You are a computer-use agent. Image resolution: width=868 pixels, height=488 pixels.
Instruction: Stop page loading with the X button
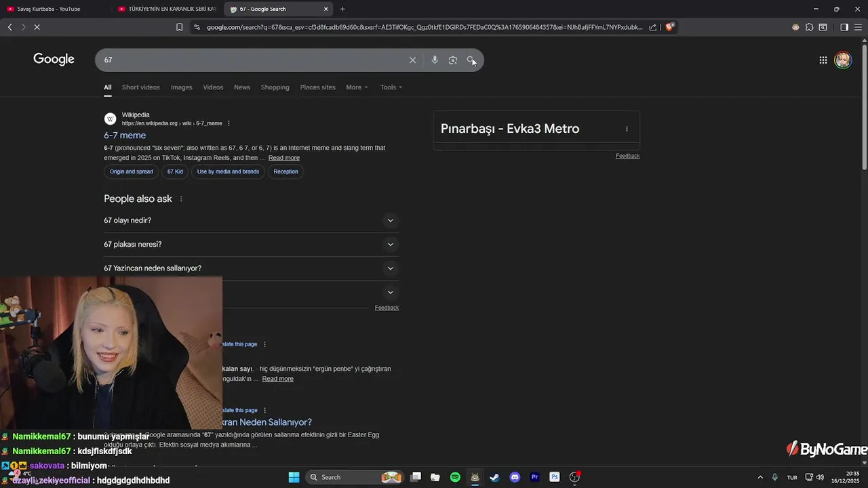point(37,27)
